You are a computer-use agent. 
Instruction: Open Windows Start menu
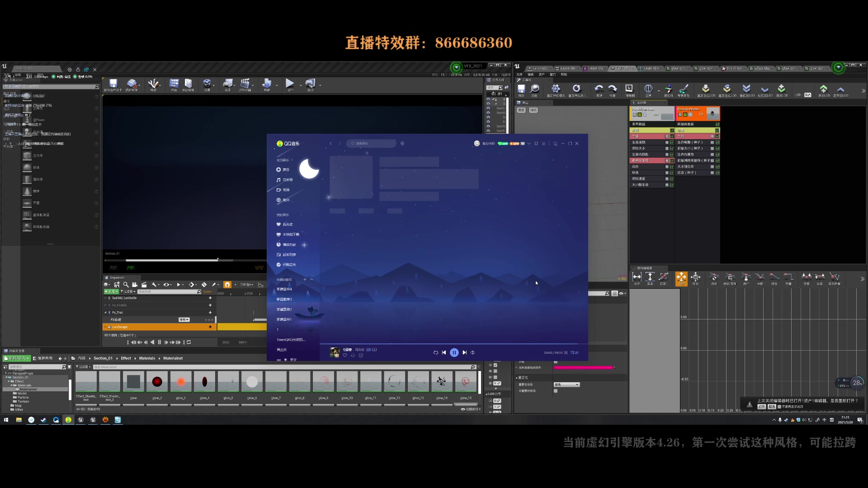[6, 420]
